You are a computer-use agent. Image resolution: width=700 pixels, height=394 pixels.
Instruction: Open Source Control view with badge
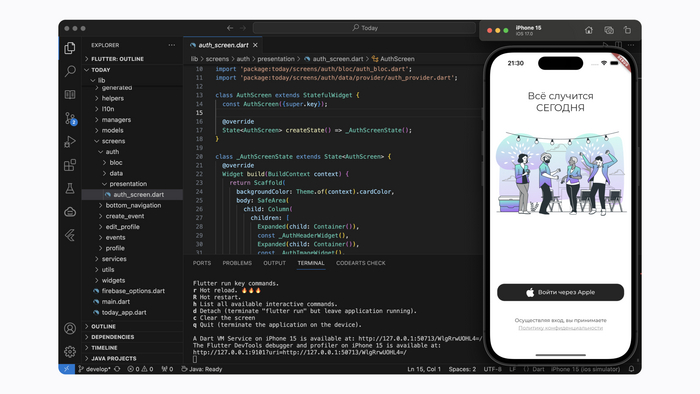tap(70, 118)
